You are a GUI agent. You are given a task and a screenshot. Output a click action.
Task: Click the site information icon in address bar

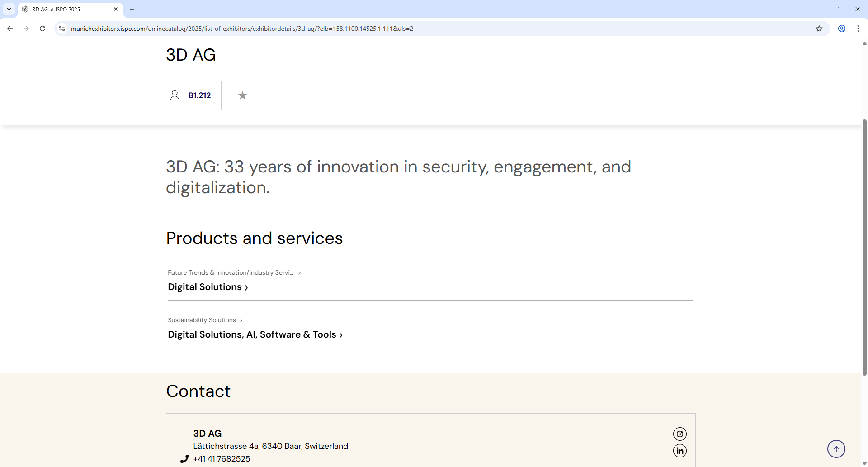tap(62, 29)
